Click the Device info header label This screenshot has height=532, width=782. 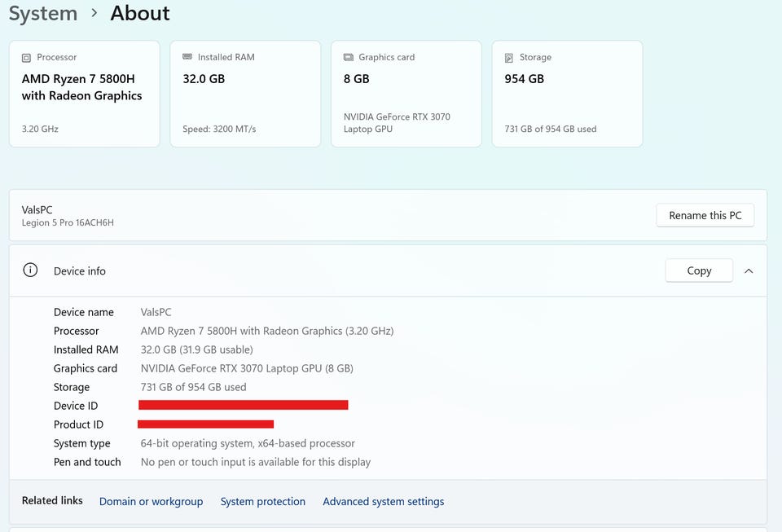pos(80,270)
